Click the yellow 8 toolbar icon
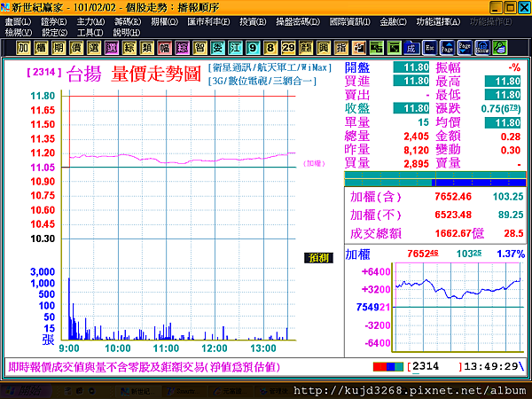The height and width of the screenshot is (399, 532). tap(270, 48)
